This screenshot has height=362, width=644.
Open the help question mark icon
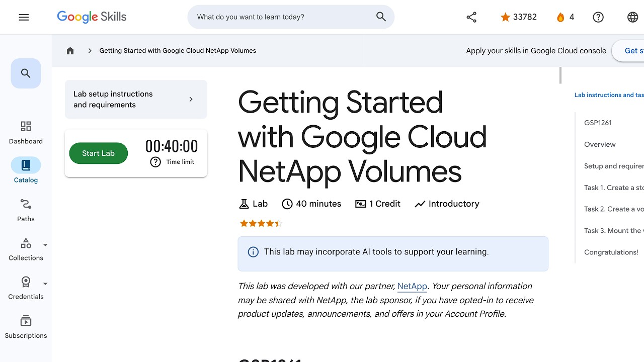pos(598,17)
